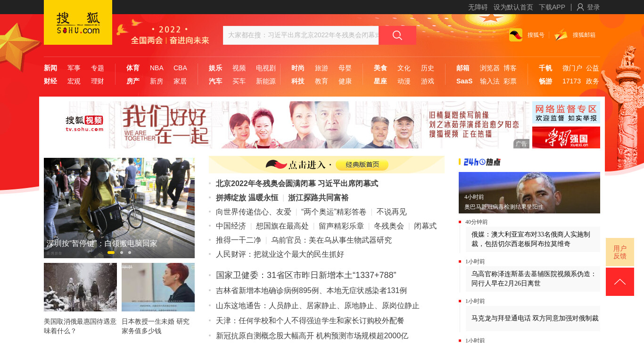
Task: Open 山东这地通告 人员静止 story
Action: (318, 306)
